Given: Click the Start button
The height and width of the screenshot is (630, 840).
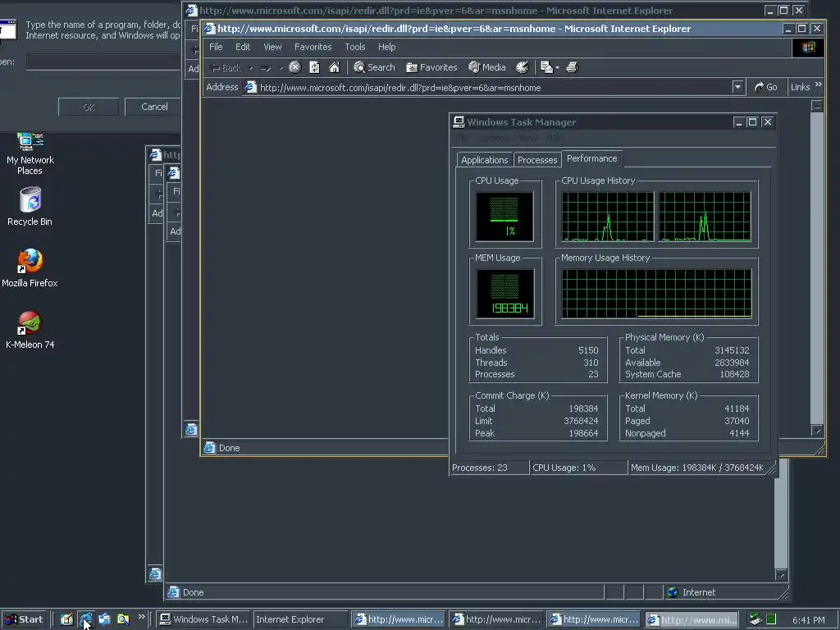Looking at the screenshot, I should [24, 619].
